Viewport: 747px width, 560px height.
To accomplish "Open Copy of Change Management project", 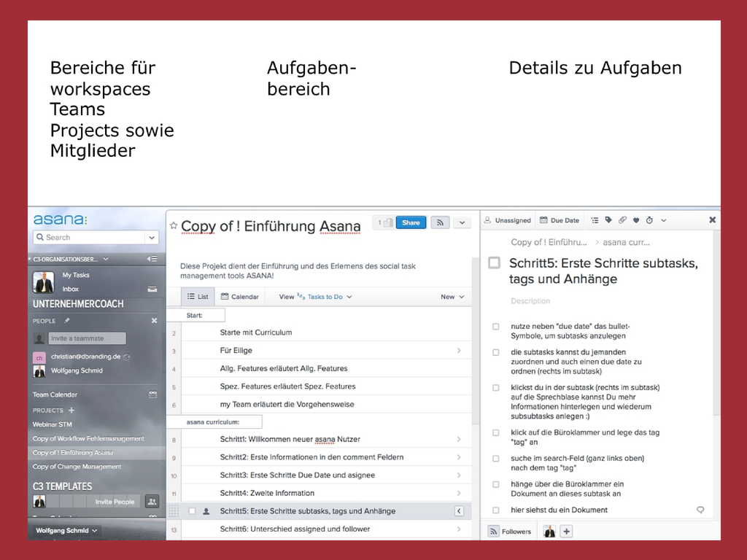I will [77, 467].
